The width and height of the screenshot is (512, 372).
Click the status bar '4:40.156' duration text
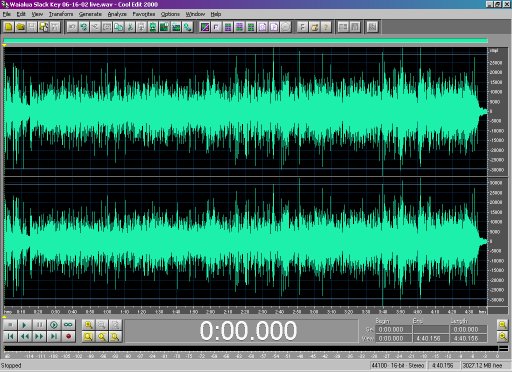click(443, 366)
